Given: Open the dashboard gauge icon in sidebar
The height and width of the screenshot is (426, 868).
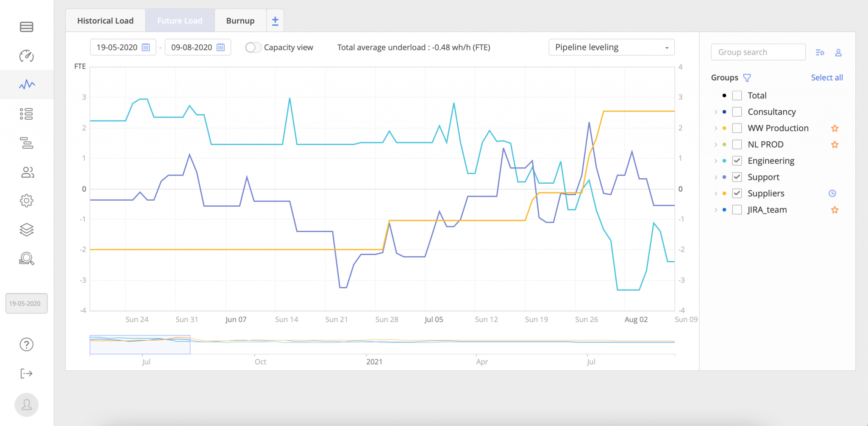Looking at the screenshot, I should [x=26, y=56].
